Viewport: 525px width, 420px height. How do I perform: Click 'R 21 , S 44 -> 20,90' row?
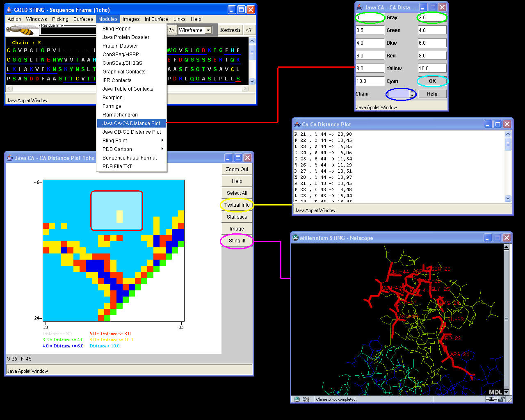coord(323,134)
